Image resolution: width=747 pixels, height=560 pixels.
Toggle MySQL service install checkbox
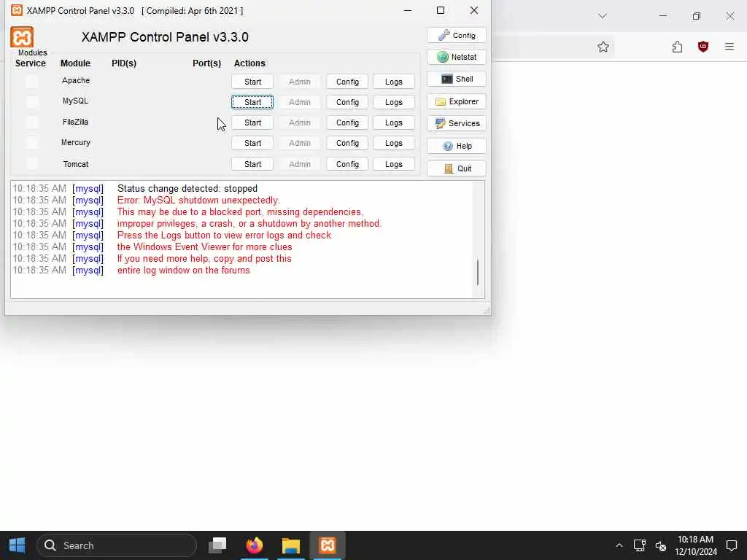32,102
